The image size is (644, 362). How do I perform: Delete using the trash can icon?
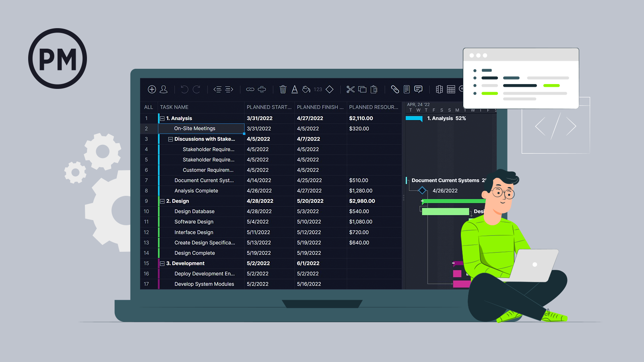tap(283, 89)
